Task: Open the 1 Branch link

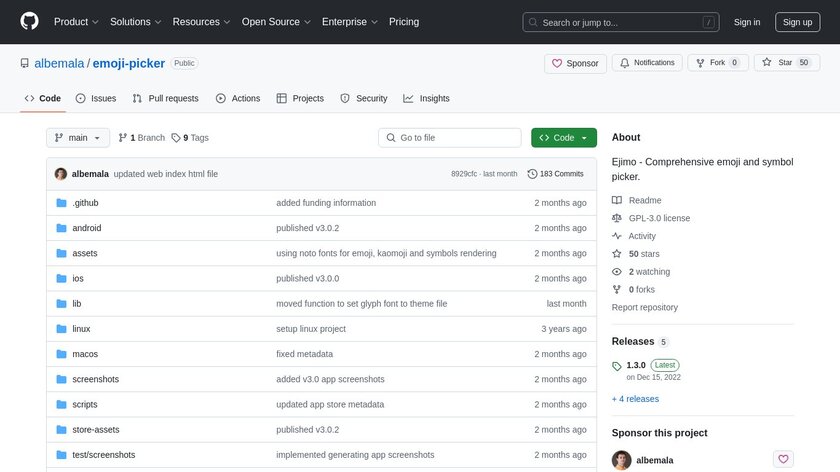Action: (x=141, y=138)
